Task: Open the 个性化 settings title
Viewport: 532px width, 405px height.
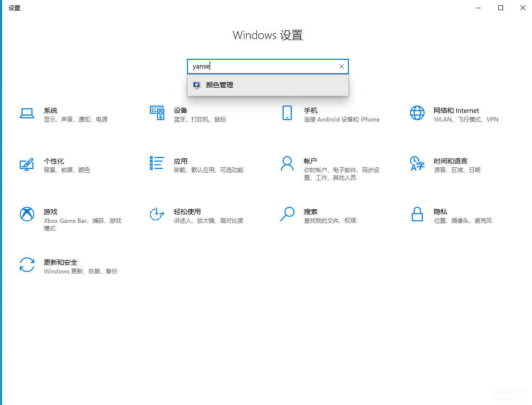Action: point(54,161)
